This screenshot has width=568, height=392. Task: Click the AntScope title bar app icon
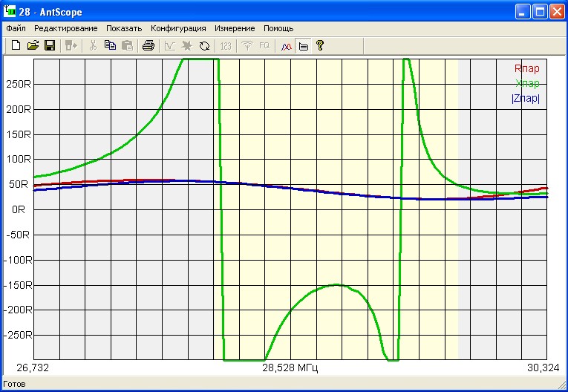pyautogui.click(x=10, y=11)
